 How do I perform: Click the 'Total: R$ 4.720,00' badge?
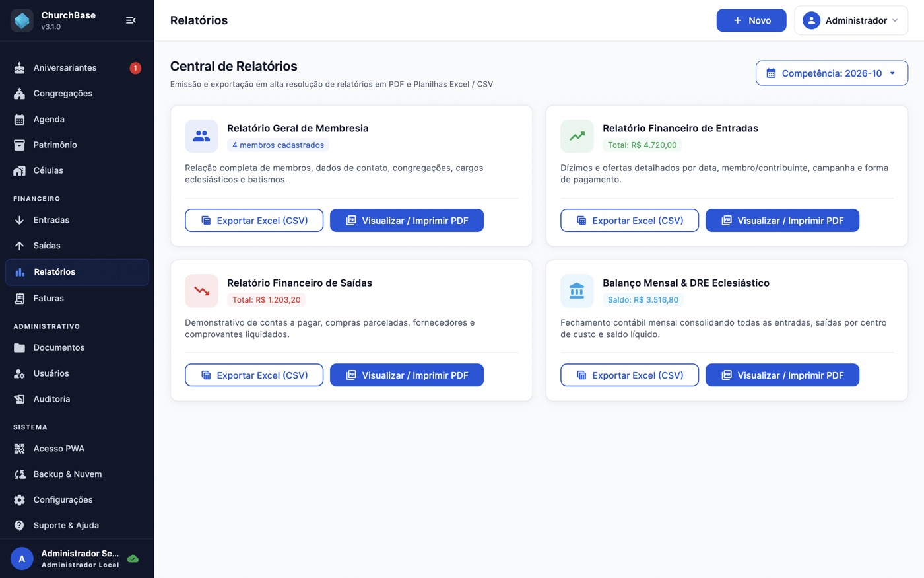642,145
